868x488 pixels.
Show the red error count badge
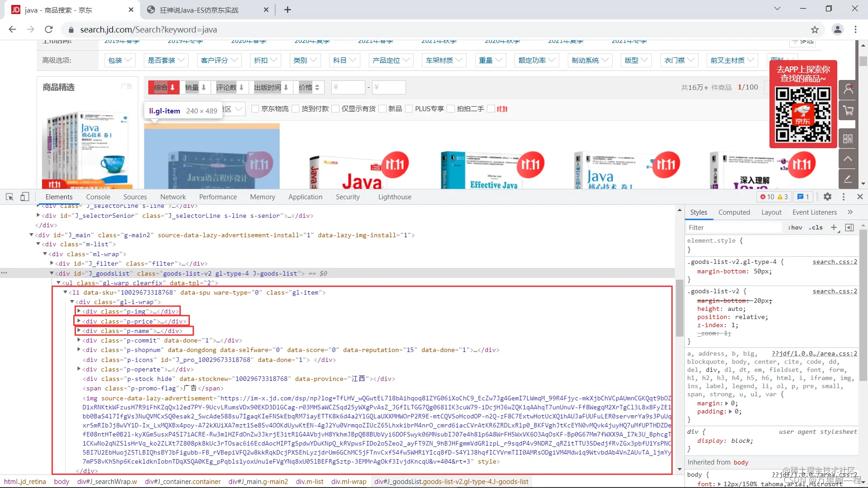(x=767, y=197)
